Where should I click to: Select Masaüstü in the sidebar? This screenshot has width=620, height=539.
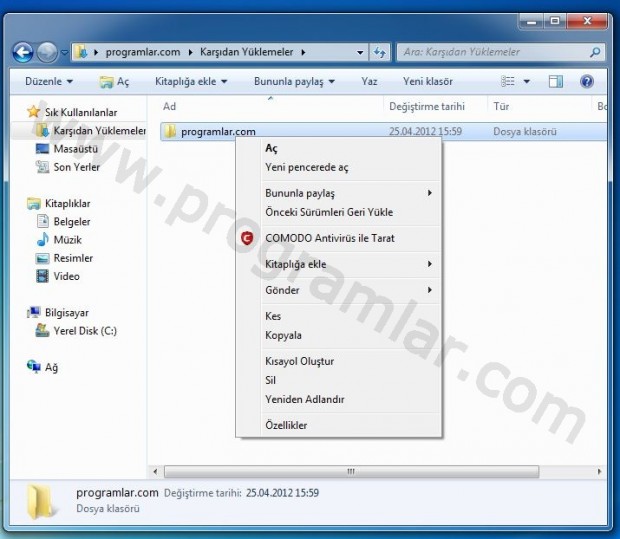pos(66,149)
